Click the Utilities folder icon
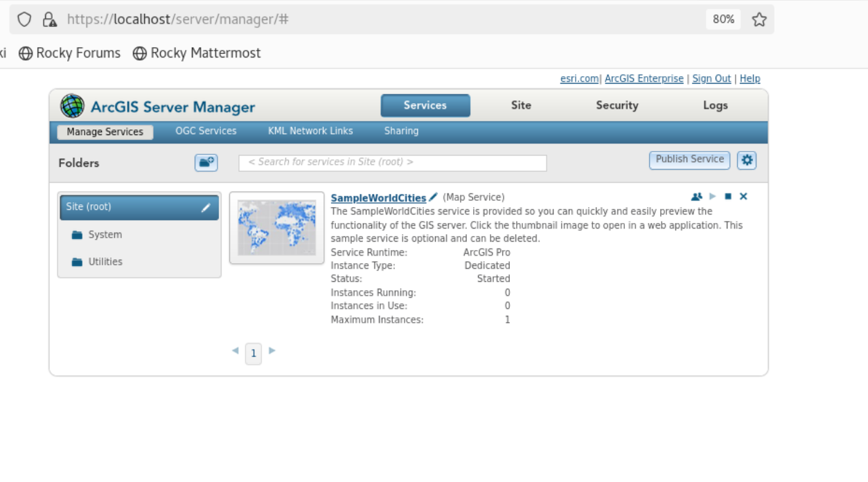The width and height of the screenshot is (868, 482). point(77,262)
